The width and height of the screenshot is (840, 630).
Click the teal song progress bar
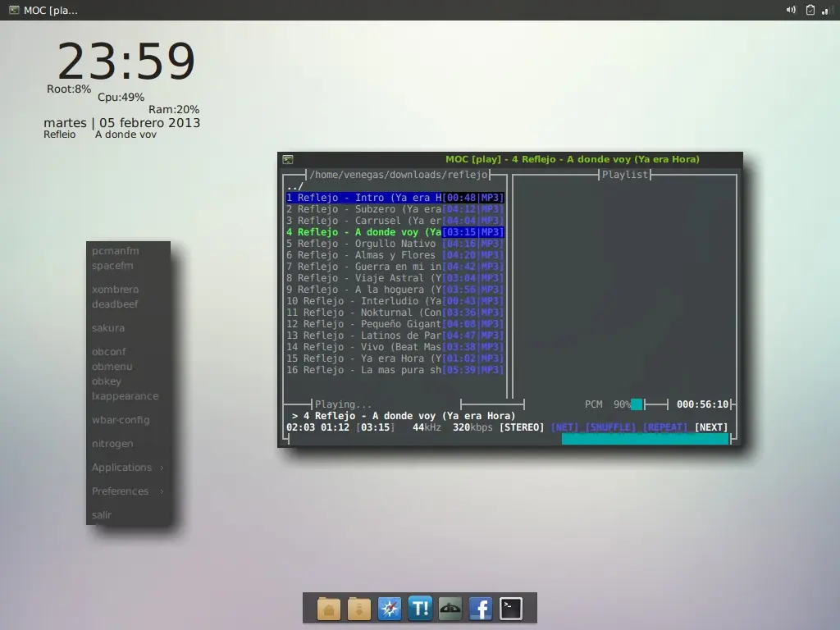(645, 440)
